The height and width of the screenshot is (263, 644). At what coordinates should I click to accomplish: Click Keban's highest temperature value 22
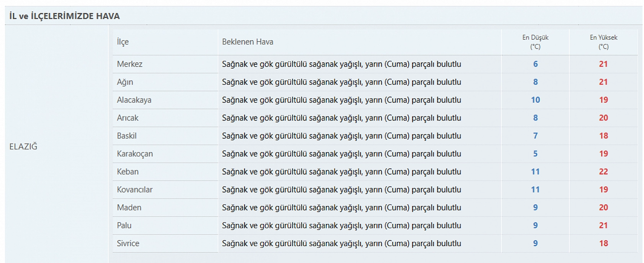coord(603,172)
